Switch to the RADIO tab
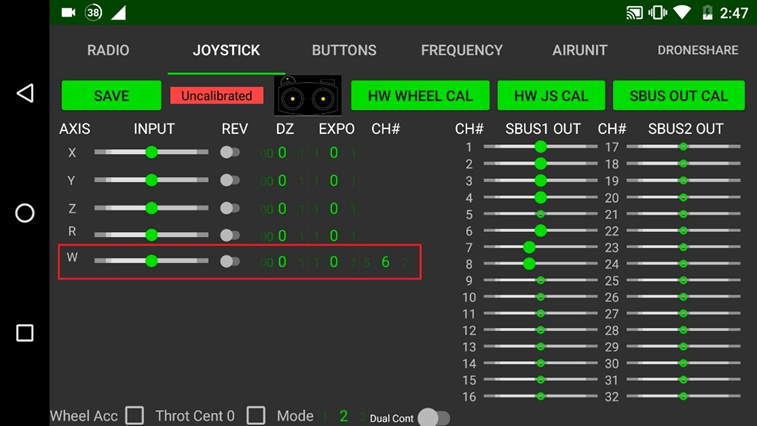 pos(108,50)
